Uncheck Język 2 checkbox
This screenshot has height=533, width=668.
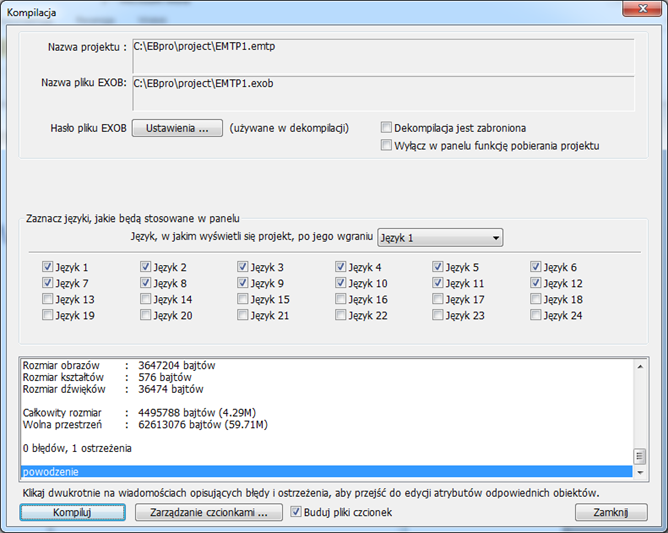[x=145, y=267]
